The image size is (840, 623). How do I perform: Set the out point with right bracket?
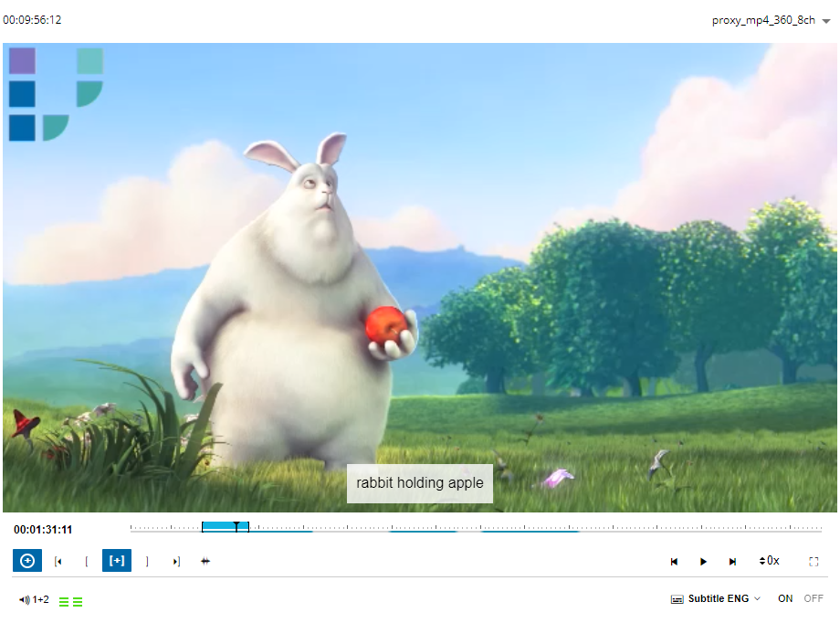pos(147,562)
